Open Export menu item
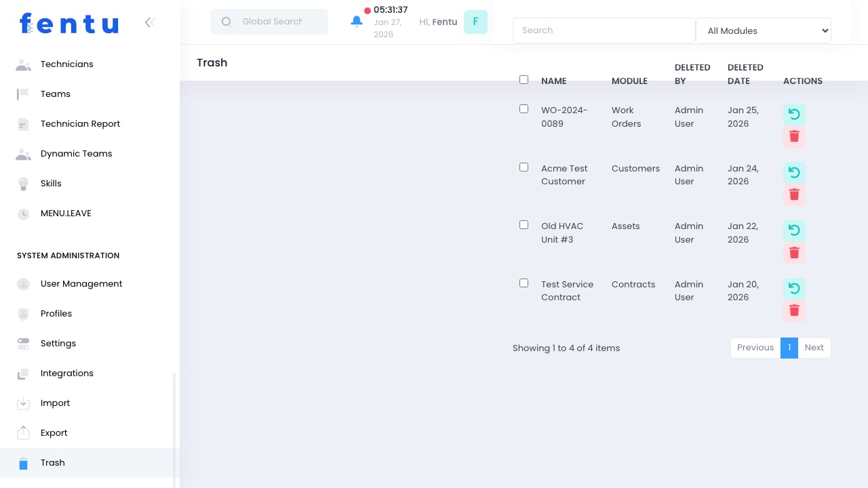Viewport: 868px width, 488px height. 90,433
